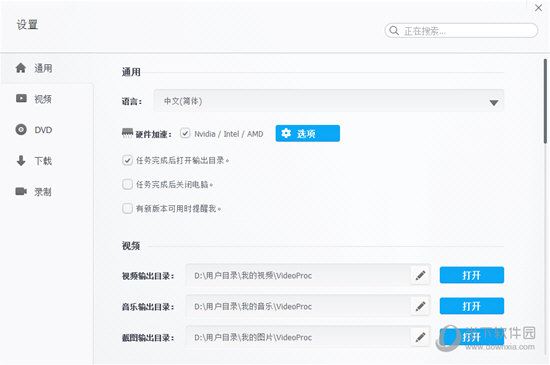Click pencil edit icon for 截图输出目录

tap(420, 337)
